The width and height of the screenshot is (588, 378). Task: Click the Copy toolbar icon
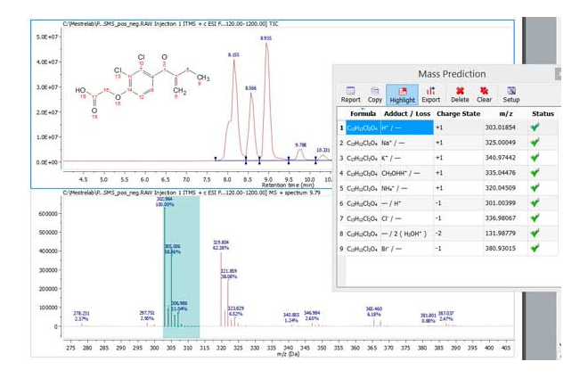(376, 94)
